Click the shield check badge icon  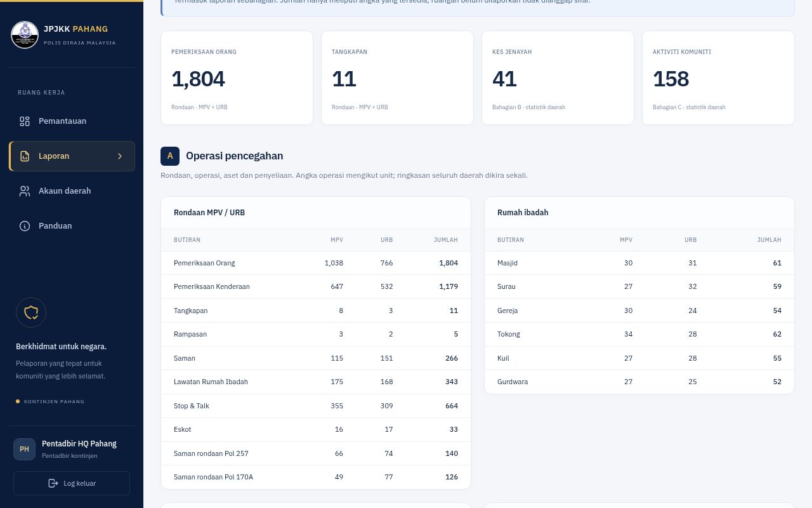point(31,312)
